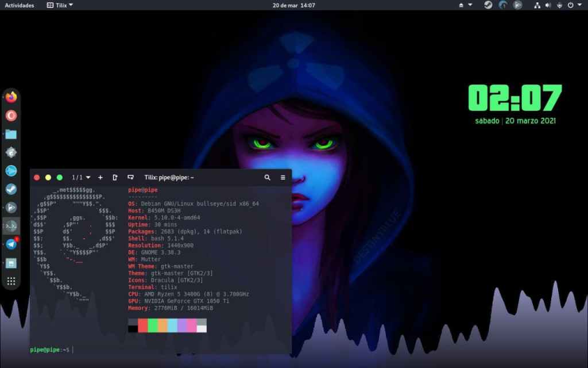The width and height of the screenshot is (588, 368).
Task: Add a new terminal session with plus button
Action: pyautogui.click(x=100, y=178)
